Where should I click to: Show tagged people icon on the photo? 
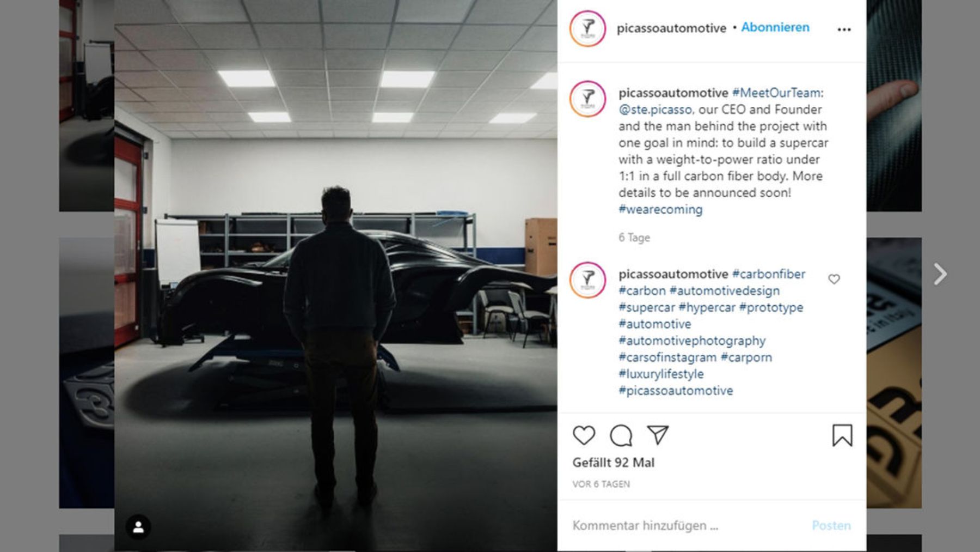pyautogui.click(x=138, y=527)
